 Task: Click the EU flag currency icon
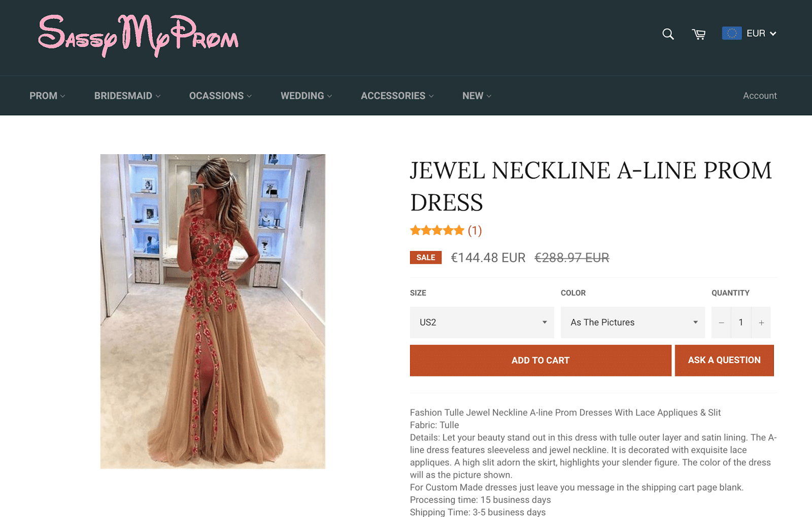[x=732, y=33]
